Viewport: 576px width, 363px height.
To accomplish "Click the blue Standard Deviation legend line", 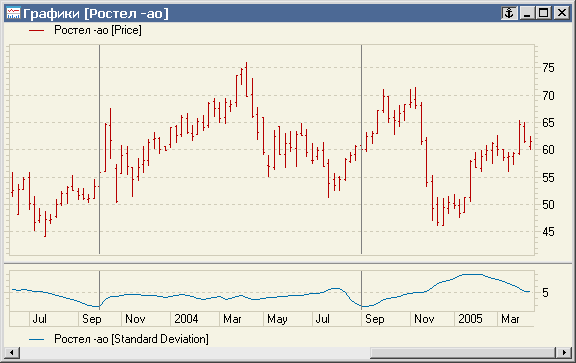I will pos(37,339).
